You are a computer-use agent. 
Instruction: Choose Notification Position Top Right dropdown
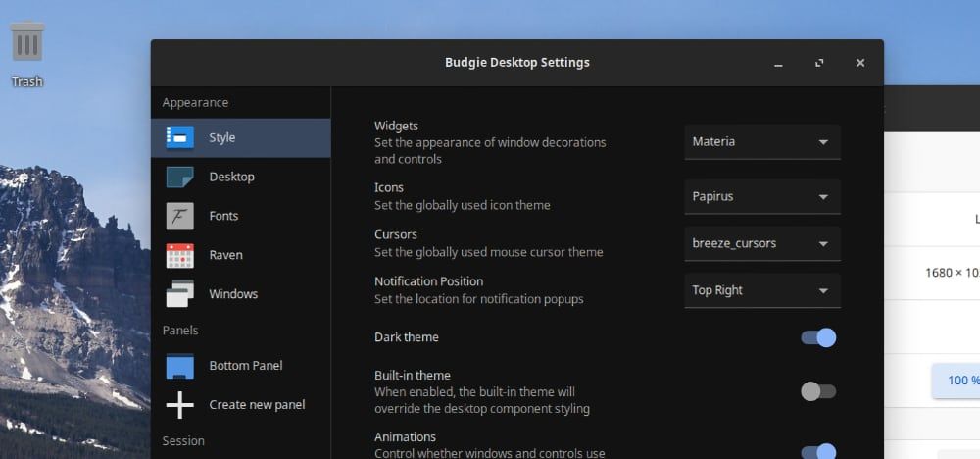coord(762,290)
